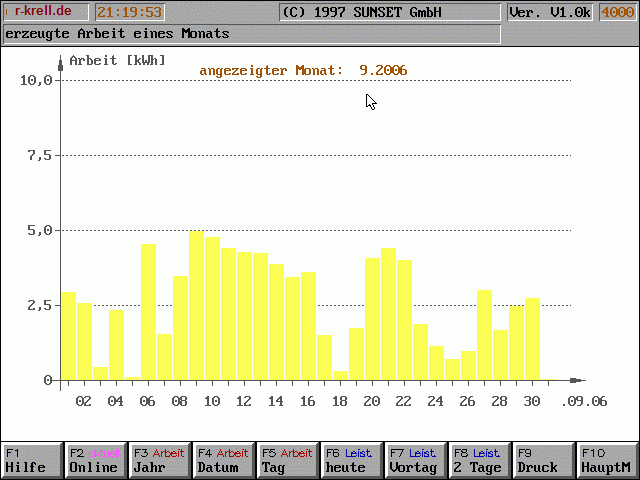Viewport: 640px width, 480px height.
Task: Click the arrow at x-axis end
Action: tap(576, 380)
